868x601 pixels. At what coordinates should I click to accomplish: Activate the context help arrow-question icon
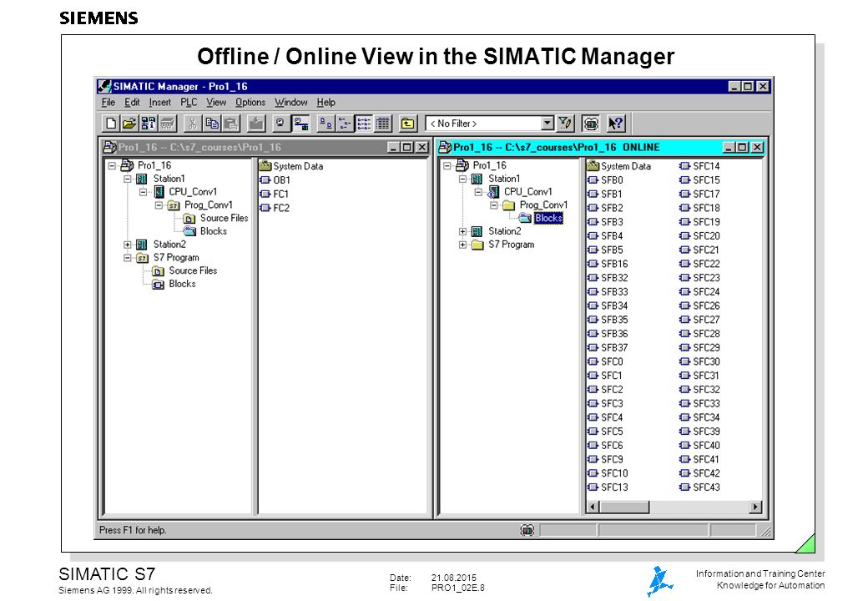tap(616, 124)
